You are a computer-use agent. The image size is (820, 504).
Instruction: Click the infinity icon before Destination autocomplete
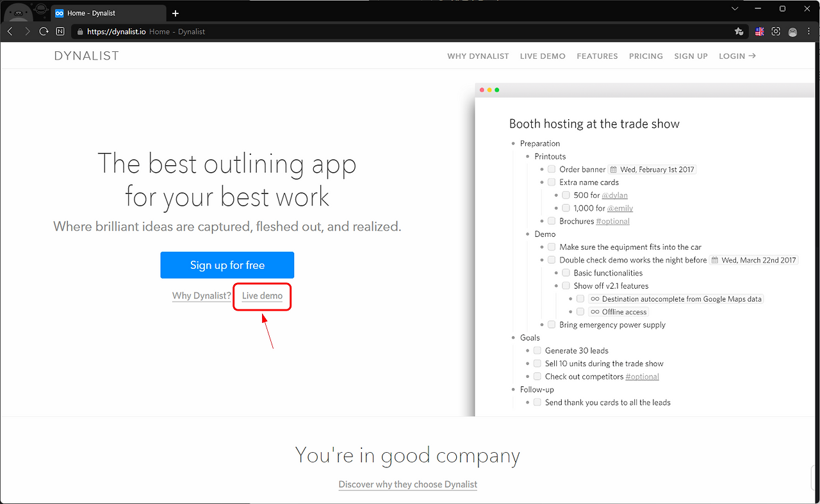click(x=595, y=299)
